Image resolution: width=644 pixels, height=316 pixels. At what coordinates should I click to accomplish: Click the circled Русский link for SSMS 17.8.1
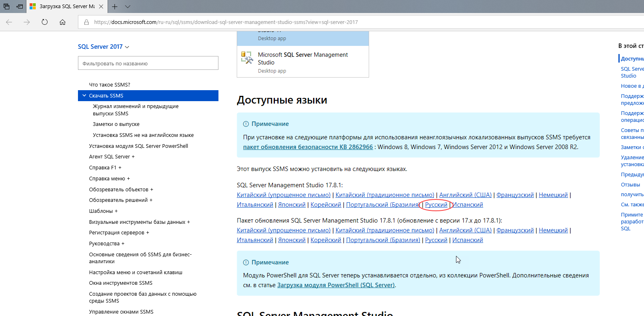tap(436, 205)
